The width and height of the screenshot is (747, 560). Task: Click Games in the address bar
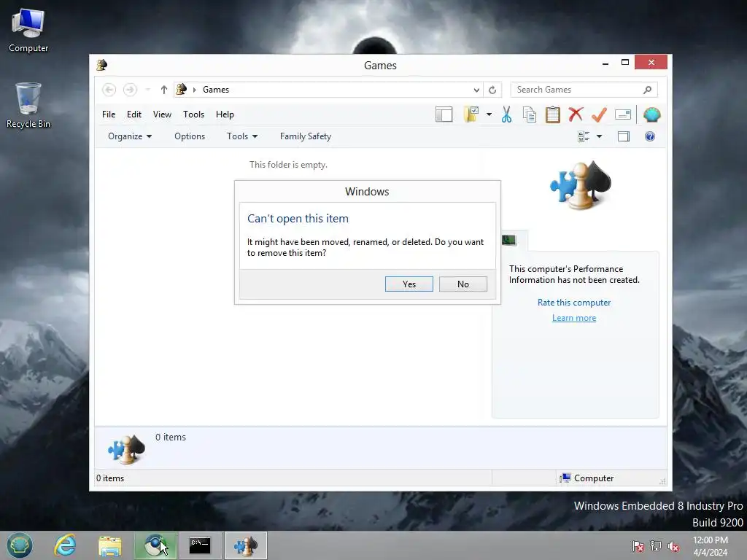click(x=216, y=90)
